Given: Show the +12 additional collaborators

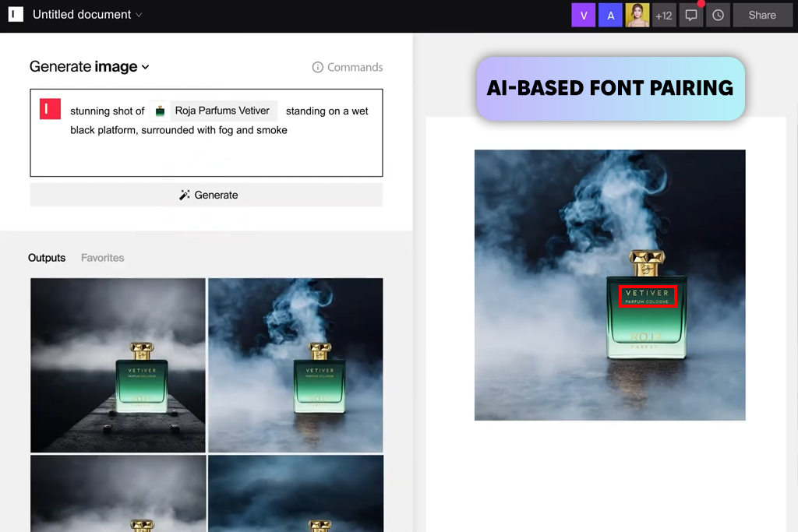Looking at the screenshot, I should (664, 16).
